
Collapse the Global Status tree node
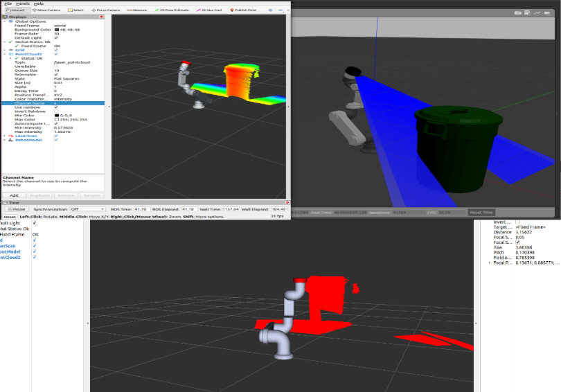tap(5, 42)
